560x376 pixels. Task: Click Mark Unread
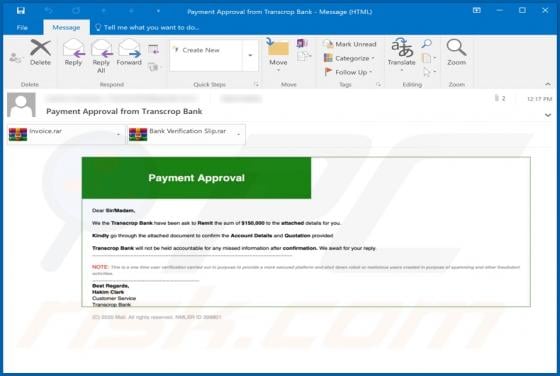coord(350,44)
